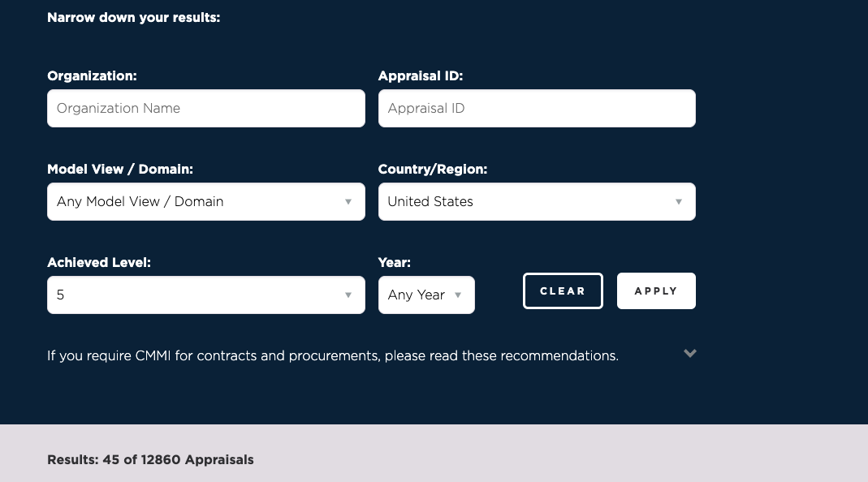
Task: Click the arrow icon in Country/Region dropdown
Action: [x=679, y=202]
